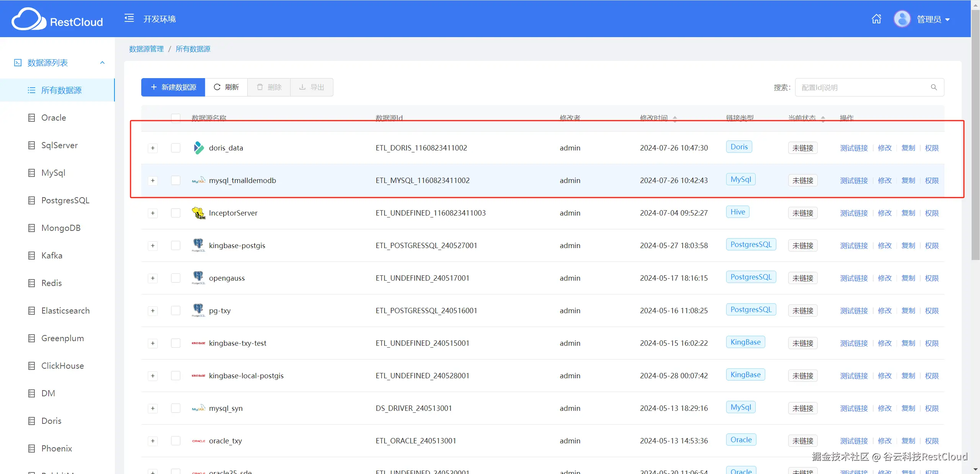Click the Phoenix sidebar list icon
Screen dimensions: 980x474
(32, 448)
